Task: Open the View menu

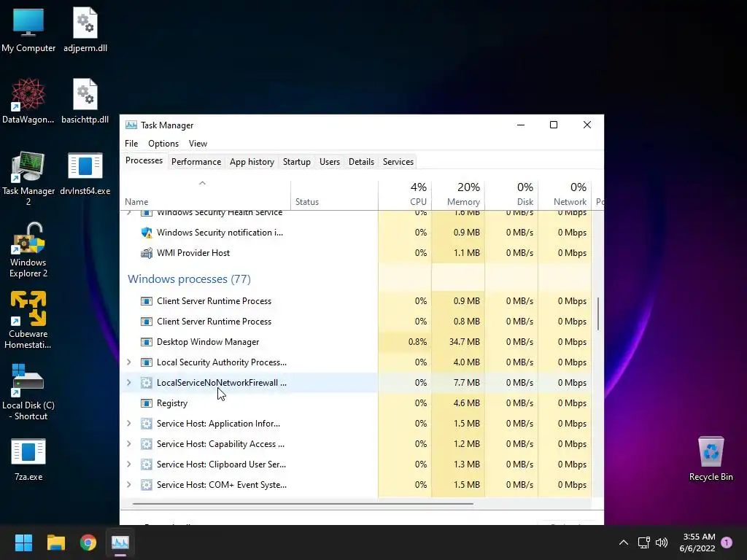Action: click(198, 144)
